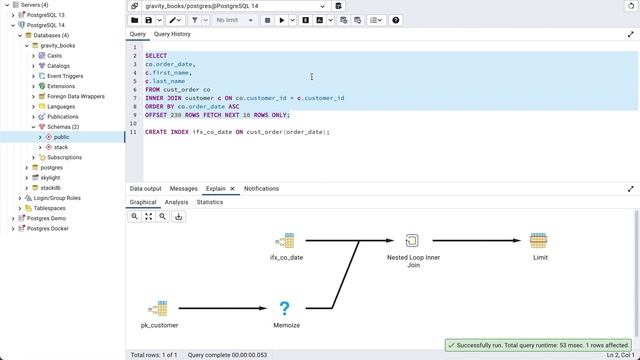Screen dimensions: 640x360
Task: Select the Statistics sub-tab
Action: pyautogui.click(x=210, y=202)
